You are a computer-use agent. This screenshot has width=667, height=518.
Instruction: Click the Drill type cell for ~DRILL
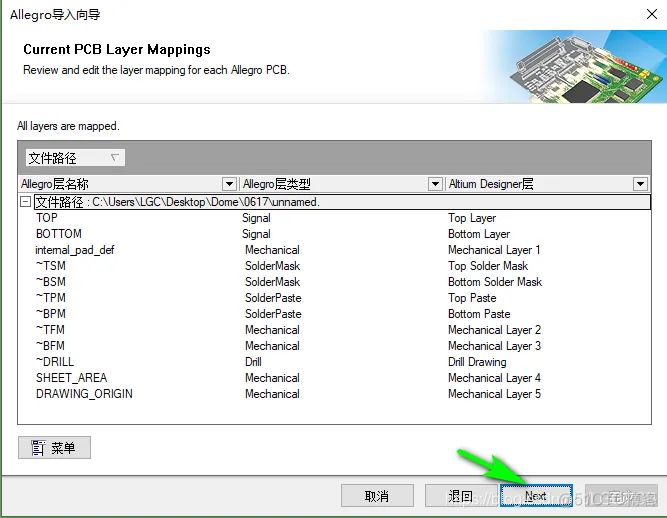click(x=254, y=362)
